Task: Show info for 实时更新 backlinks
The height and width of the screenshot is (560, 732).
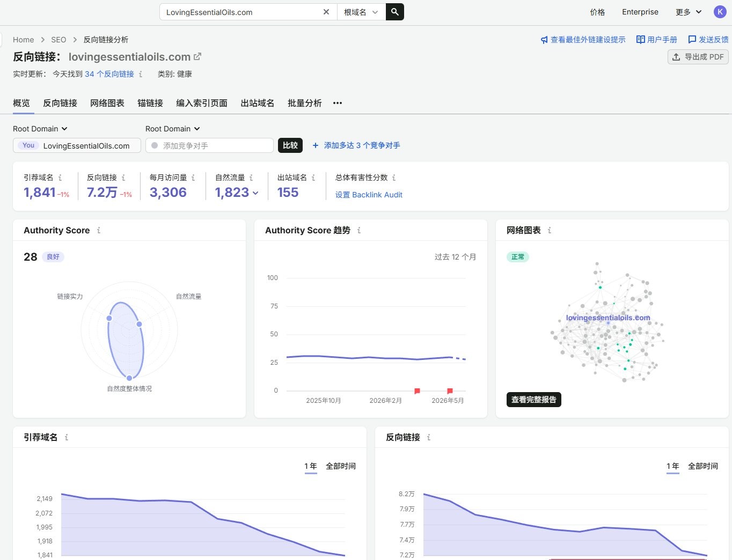Action: coord(141,74)
